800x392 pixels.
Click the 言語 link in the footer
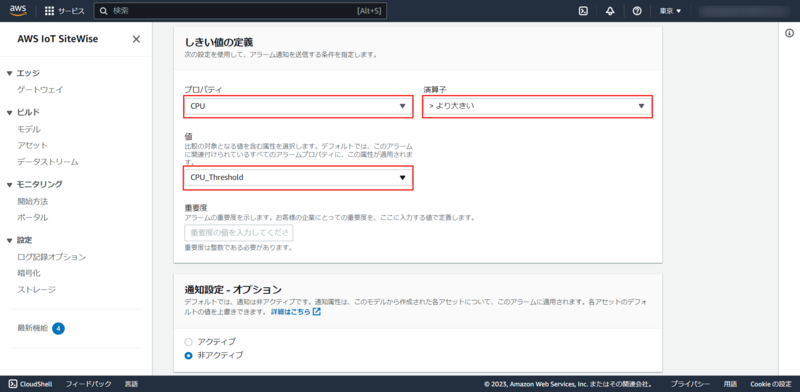(131, 384)
